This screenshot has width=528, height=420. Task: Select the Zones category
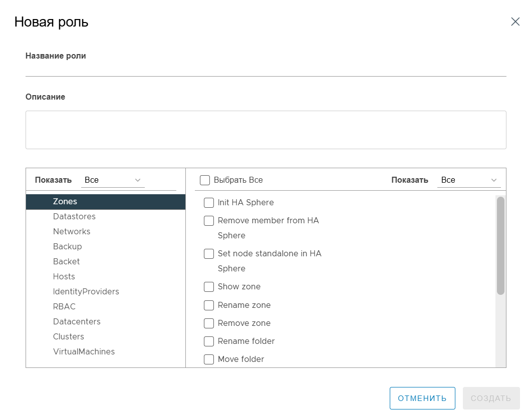(x=105, y=202)
